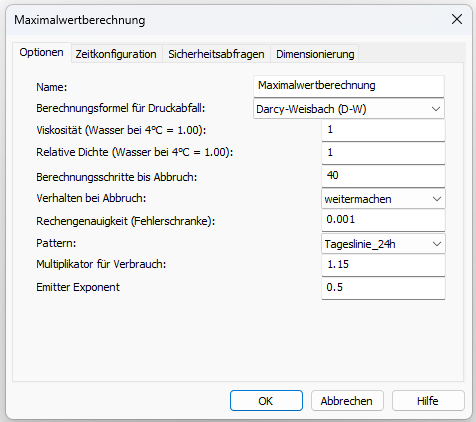Click the 'Name:' label
This screenshot has height=422, width=476.
point(52,87)
